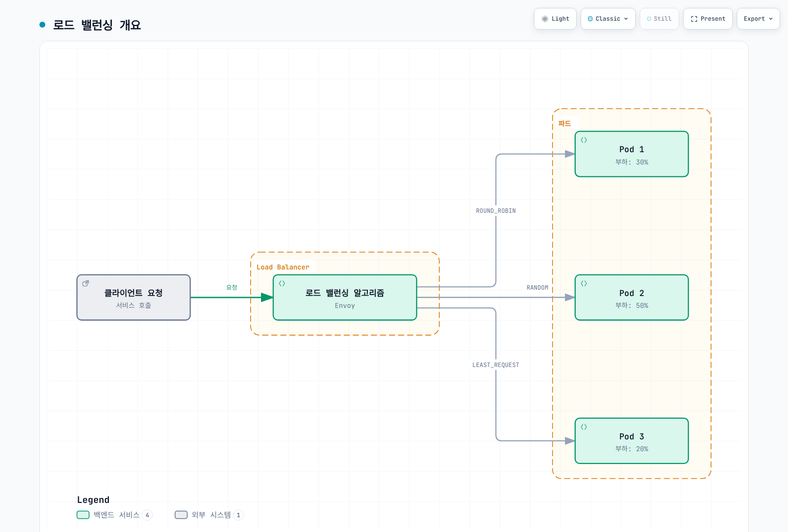Select the ROUND_ROBIN edge label
The width and height of the screenshot is (788, 532).
pos(495,211)
